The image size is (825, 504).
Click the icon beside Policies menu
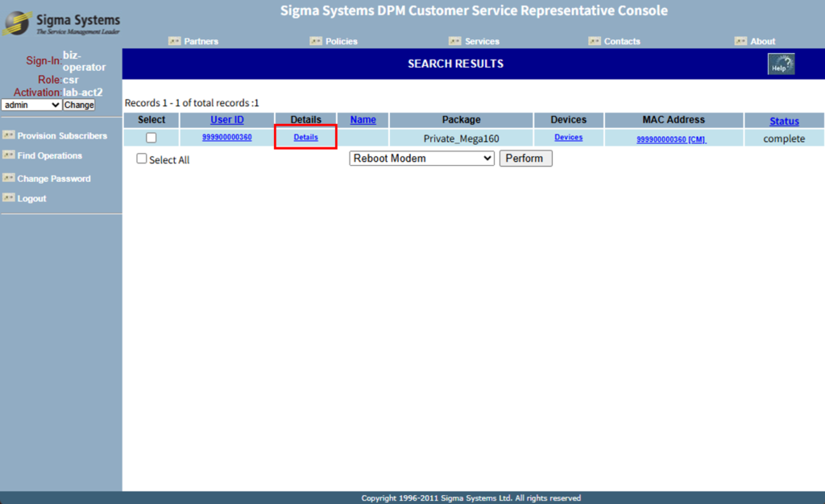coord(316,41)
